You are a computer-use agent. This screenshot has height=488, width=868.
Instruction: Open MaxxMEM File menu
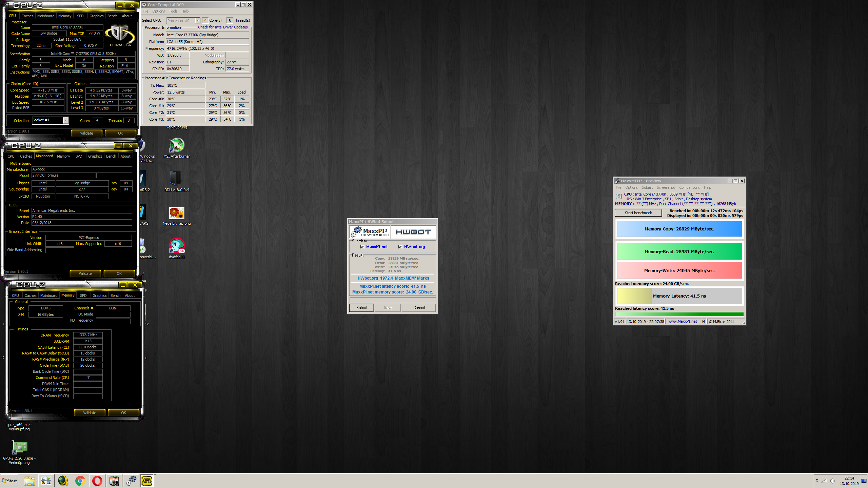click(618, 187)
